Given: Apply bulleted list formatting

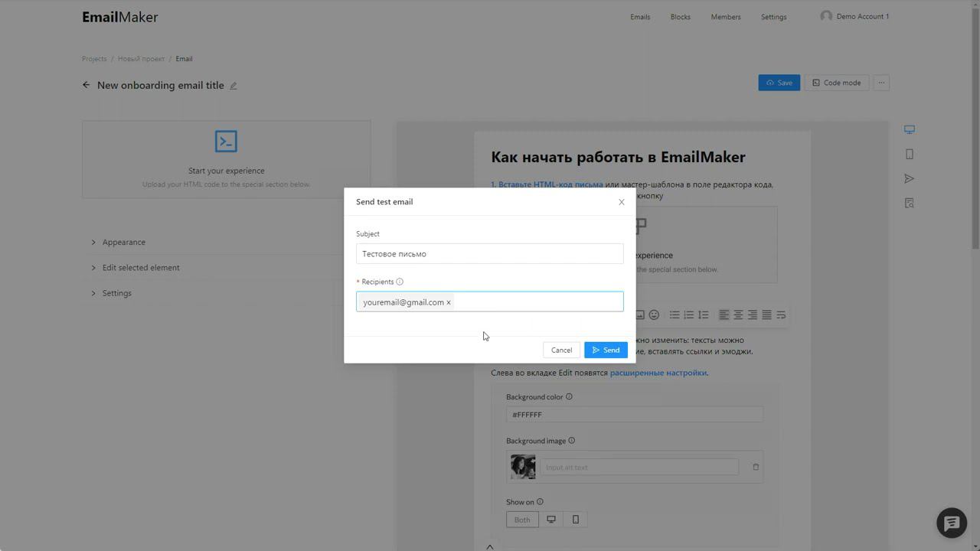Looking at the screenshot, I should tap(675, 315).
